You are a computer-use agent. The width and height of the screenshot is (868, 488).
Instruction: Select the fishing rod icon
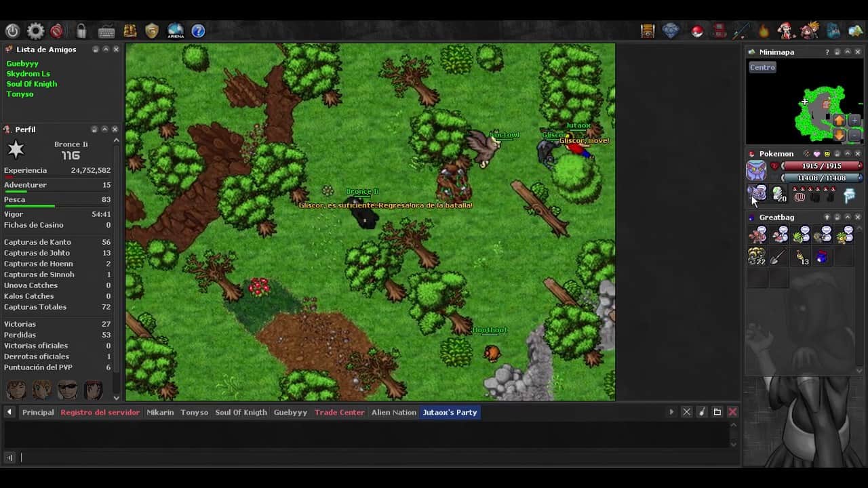pos(741,30)
